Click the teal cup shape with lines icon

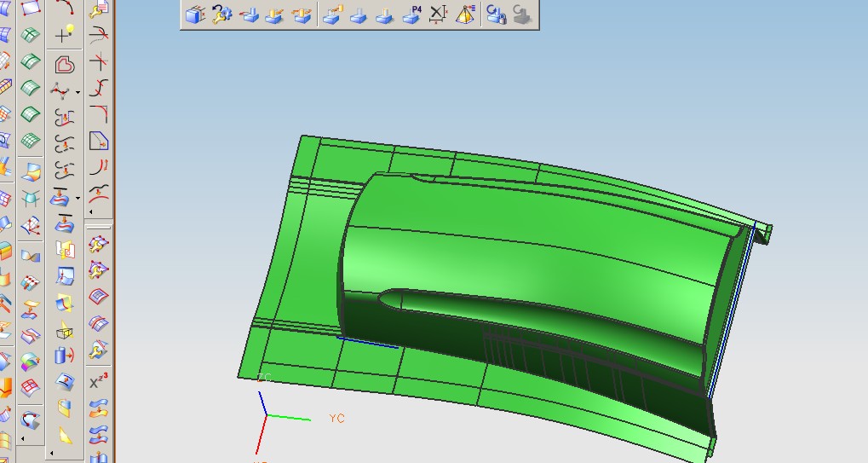31,199
